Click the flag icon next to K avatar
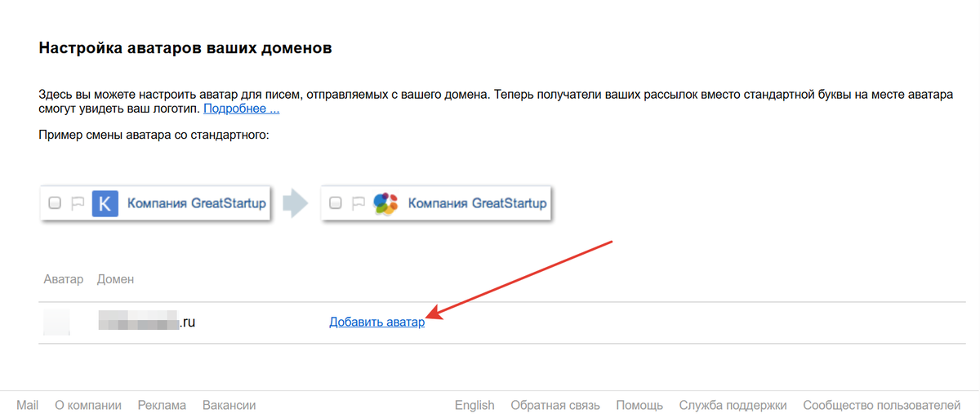Image resolution: width=980 pixels, height=418 pixels. click(78, 203)
